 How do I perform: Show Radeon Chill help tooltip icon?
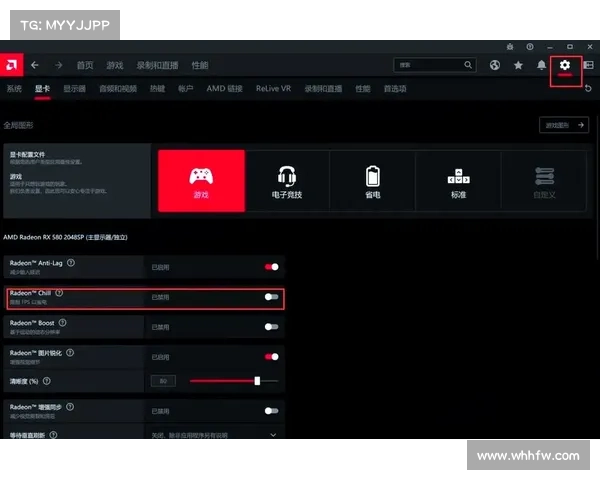(59, 293)
